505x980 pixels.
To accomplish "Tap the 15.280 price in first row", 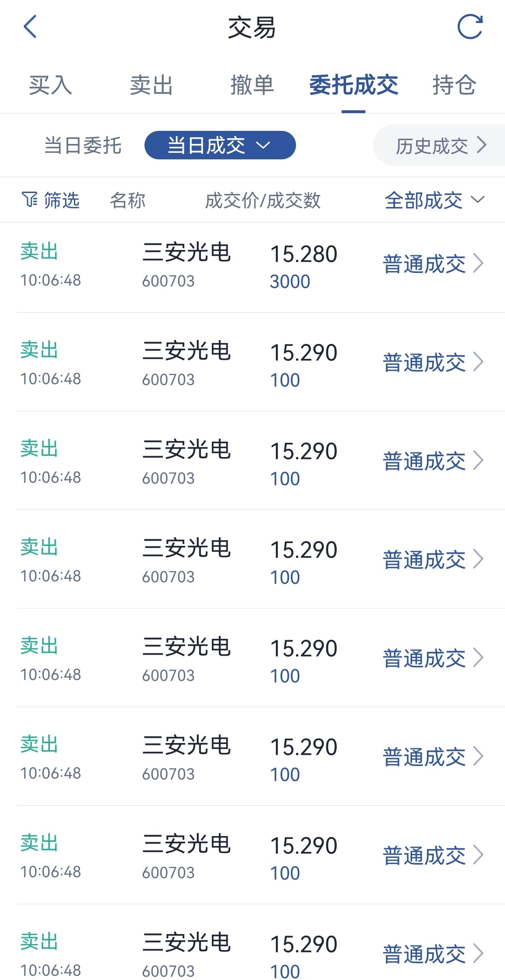I will click(303, 254).
